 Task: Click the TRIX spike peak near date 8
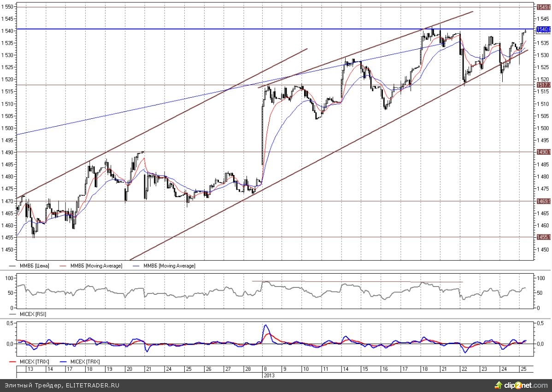point(266,325)
